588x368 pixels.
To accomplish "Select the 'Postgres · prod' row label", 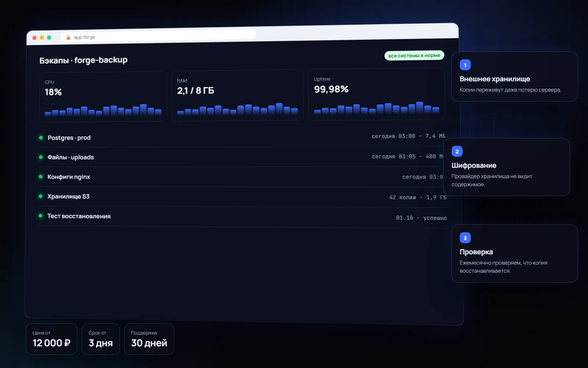I will (69, 138).
